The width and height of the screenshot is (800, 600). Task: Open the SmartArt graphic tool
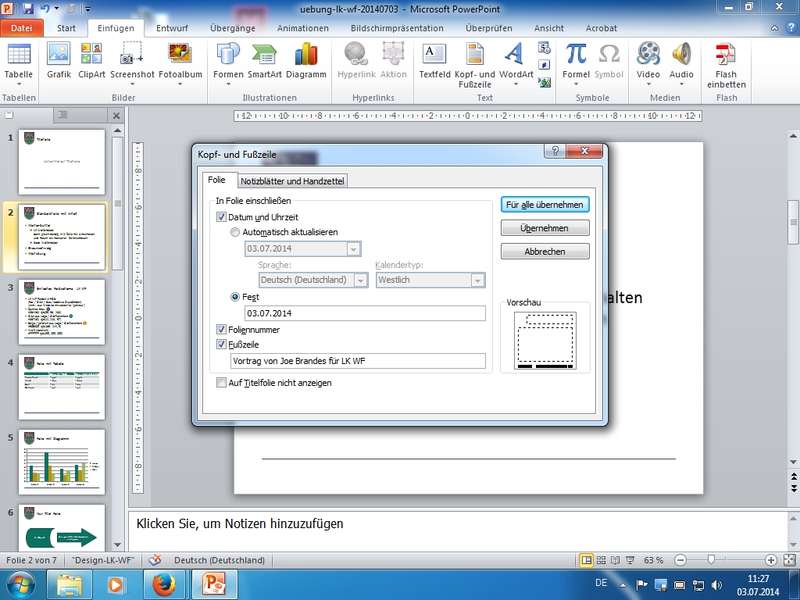[x=265, y=60]
